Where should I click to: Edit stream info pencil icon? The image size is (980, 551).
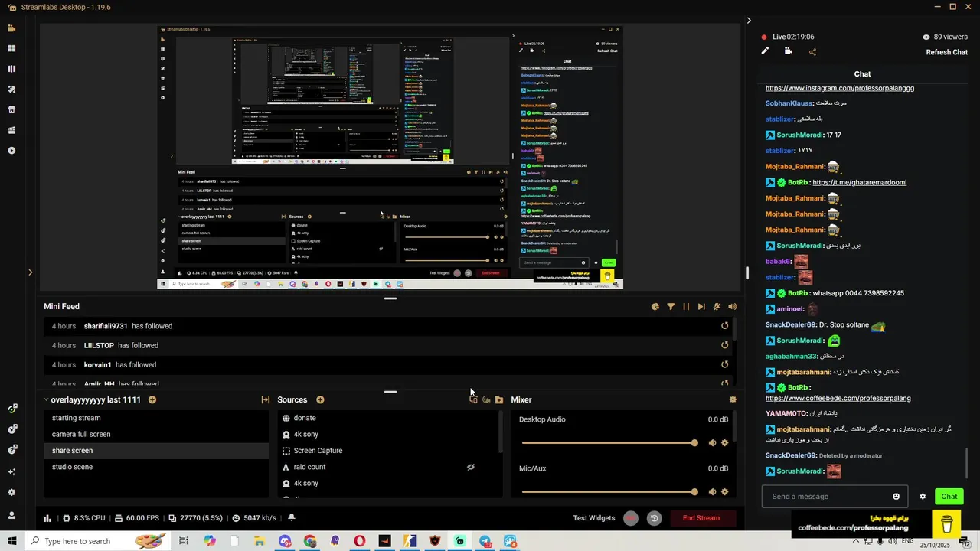tap(765, 51)
